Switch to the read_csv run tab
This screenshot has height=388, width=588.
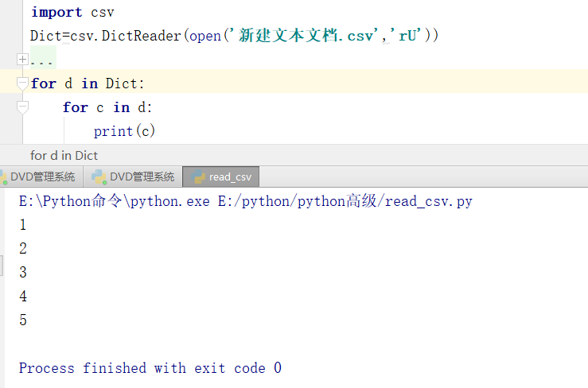click(x=221, y=177)
